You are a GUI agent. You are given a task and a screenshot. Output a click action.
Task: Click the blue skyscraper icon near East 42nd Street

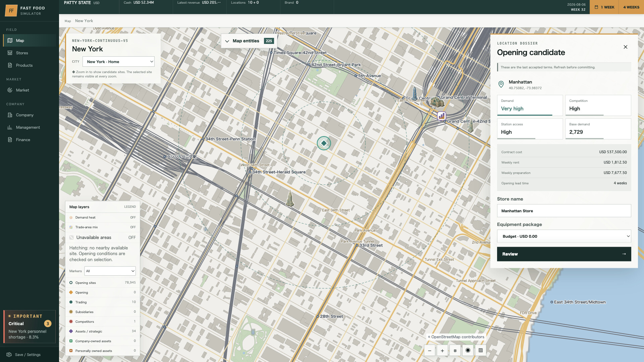click(x=415, y=94)
